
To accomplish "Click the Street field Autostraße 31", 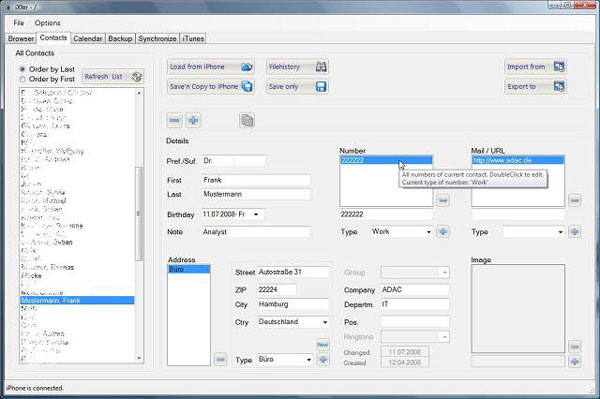I will [x=293, y=272].
